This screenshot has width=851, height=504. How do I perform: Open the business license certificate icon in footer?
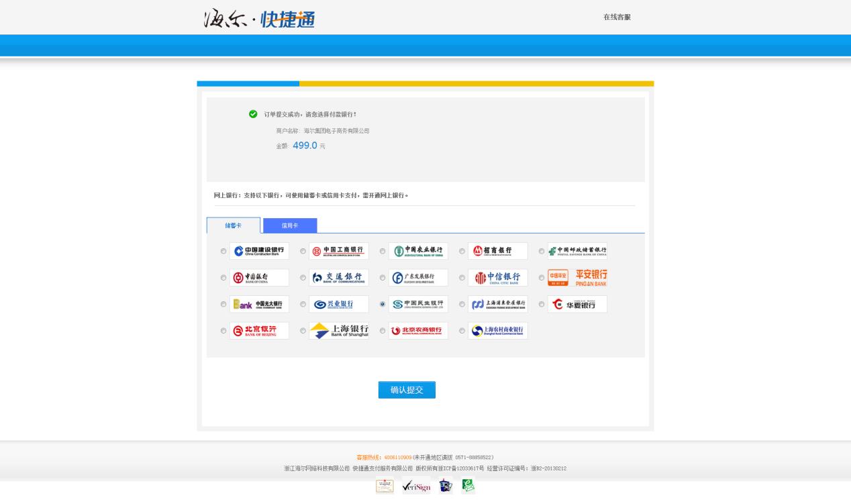[x=385, y=487]
